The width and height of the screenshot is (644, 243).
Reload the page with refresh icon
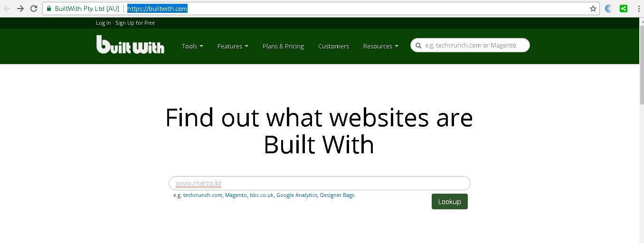(34, 9)
